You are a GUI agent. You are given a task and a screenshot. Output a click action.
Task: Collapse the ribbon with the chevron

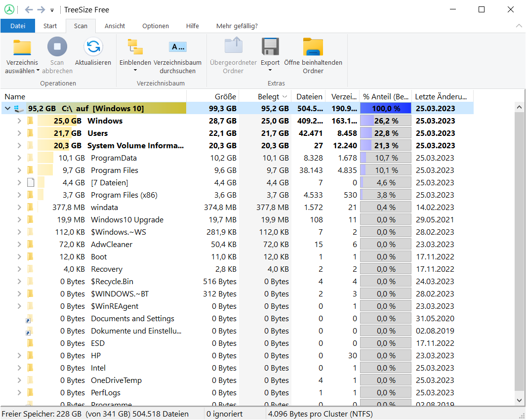coord(519,26)
